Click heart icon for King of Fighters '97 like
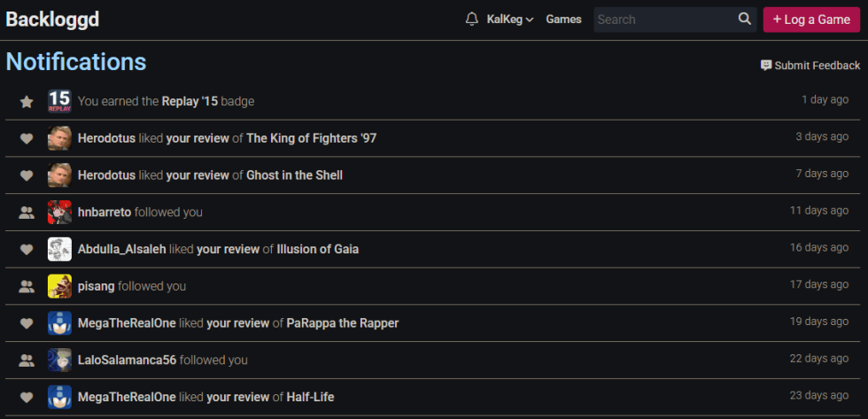Screen dimensions: 868x419 [27, 138]
